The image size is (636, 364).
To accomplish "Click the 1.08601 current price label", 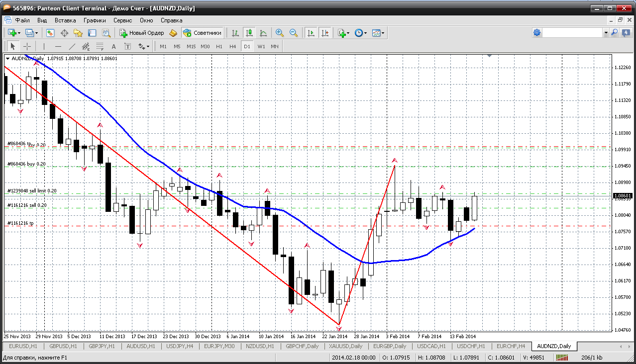I will pos(623,196).
